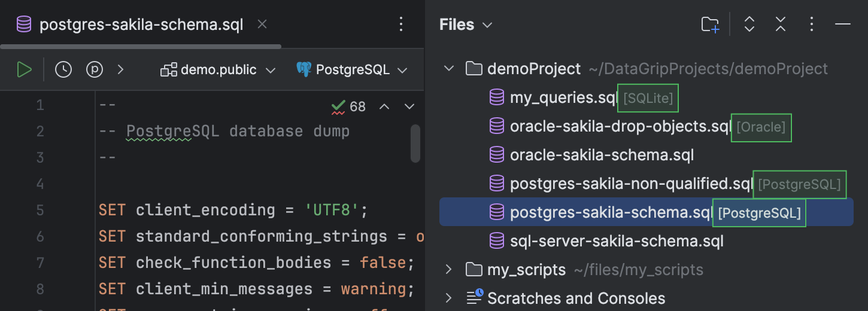Select the postgres-sakila-schema.sql editor tab
The height and width of the screenshot is (311, 868).
click(141, 25)
